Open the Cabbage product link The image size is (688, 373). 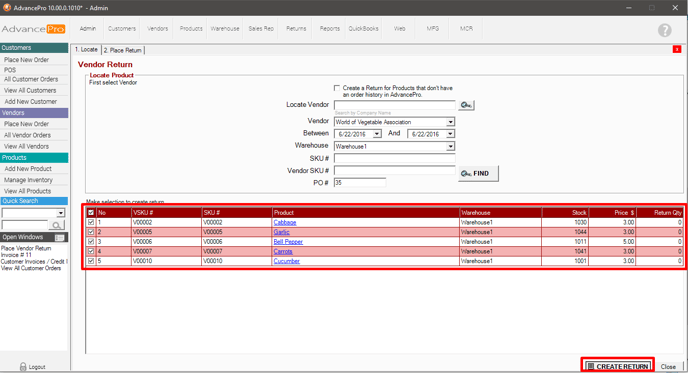[x=285, y=222]
